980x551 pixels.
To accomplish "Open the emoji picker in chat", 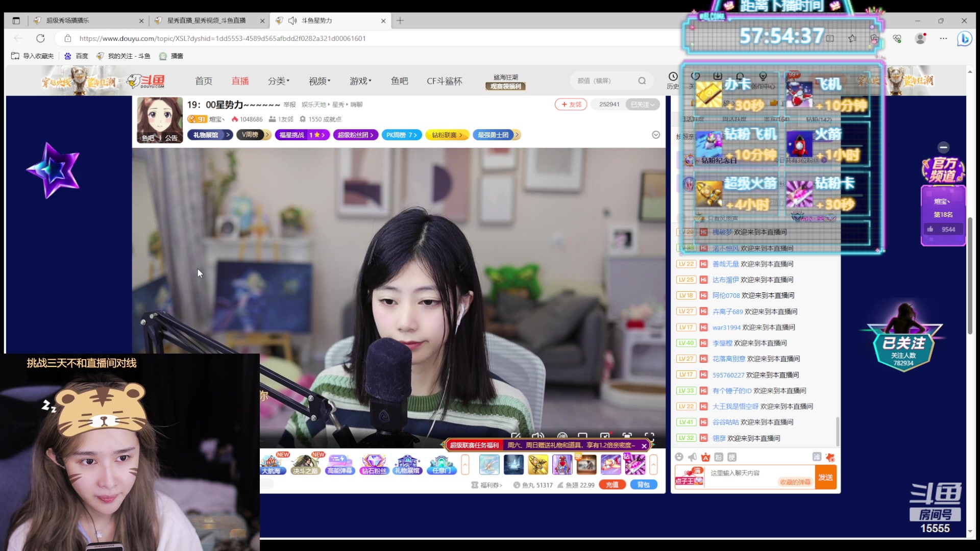I will tap(679, 457).
